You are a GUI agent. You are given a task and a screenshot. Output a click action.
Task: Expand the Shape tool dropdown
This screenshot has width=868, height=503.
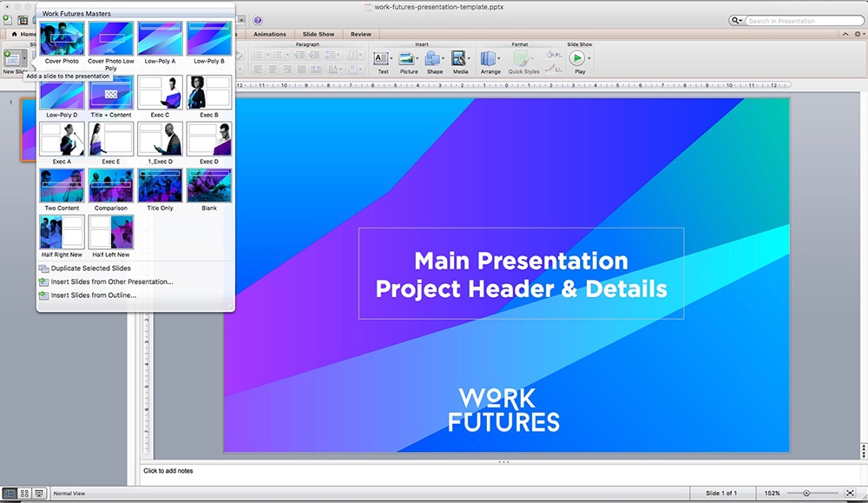tap(443, 57)
